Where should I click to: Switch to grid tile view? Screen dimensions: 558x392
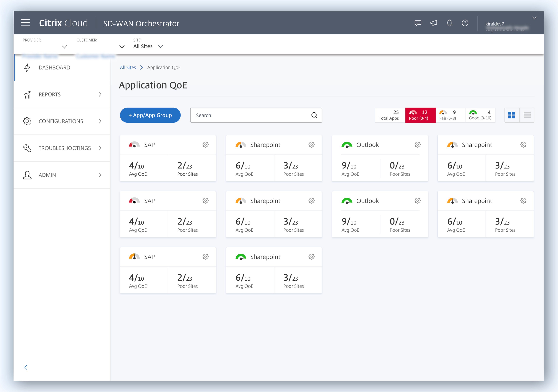click(x=512, y=115)
